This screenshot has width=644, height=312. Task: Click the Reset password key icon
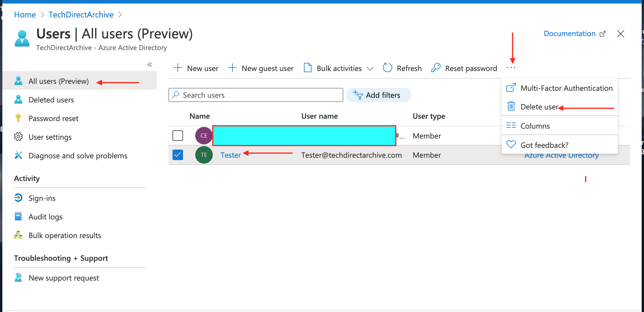436,68
